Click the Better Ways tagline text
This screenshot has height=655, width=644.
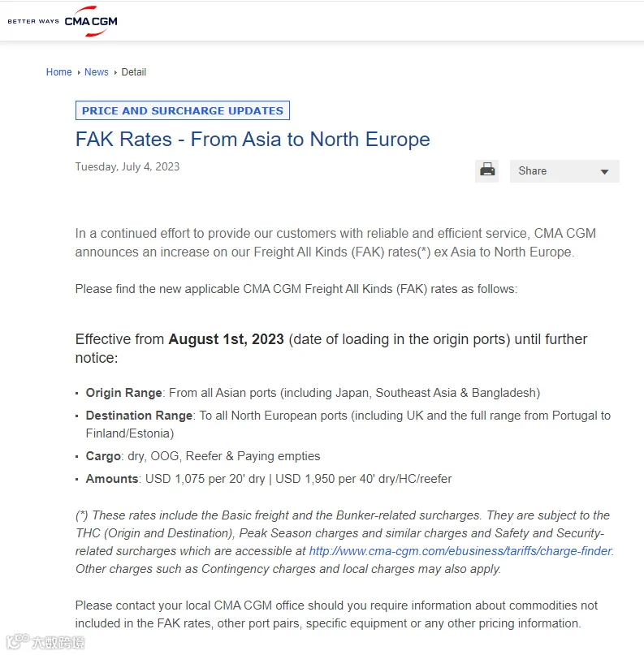coord(33,21)
